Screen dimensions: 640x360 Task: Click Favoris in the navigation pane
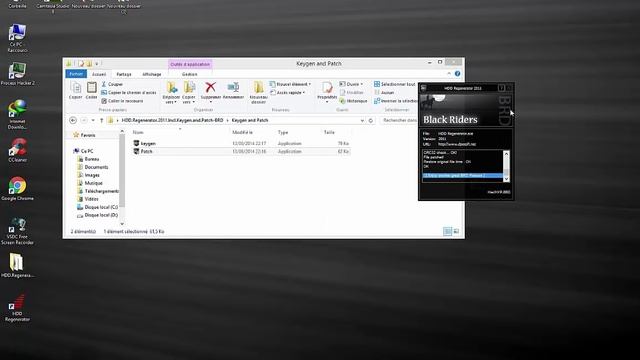click(x=84, y=135)
